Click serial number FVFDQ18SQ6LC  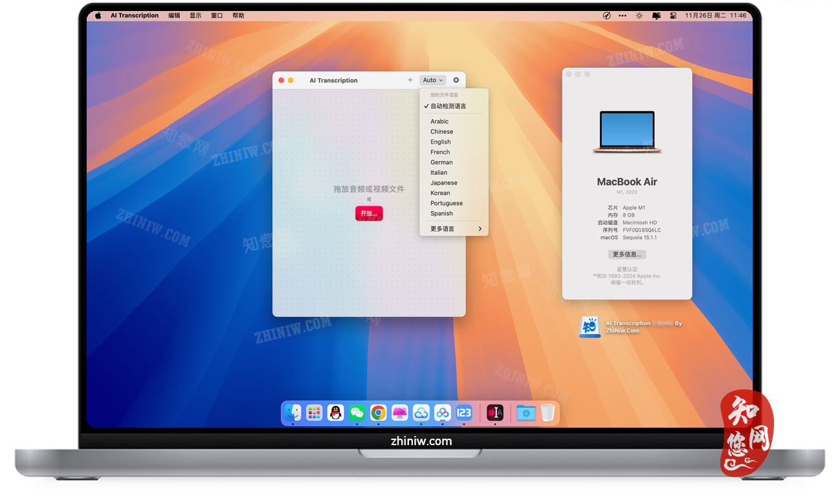642,230
